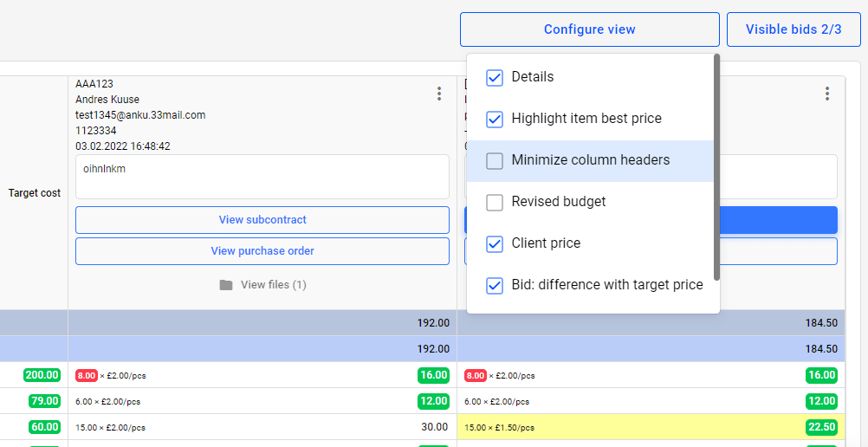Enable the Revised budget checkbox
This screenshot has height=447, width=868.
coord(495,202)
